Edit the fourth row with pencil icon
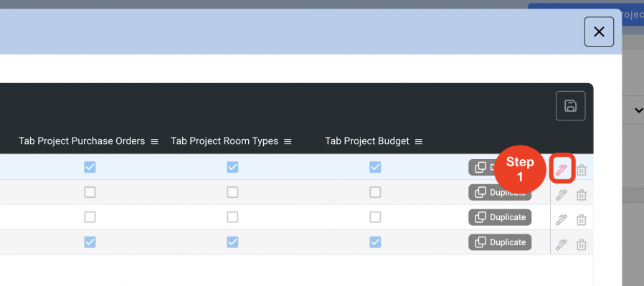The height and width of the screenshot is (286, 644). [x=561, y=244]
